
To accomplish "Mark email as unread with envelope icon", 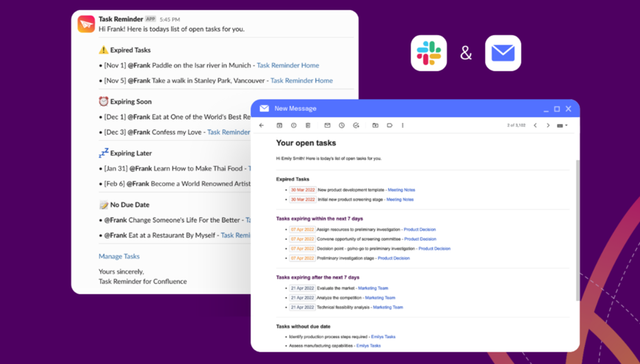I will [x=327, y=125].
